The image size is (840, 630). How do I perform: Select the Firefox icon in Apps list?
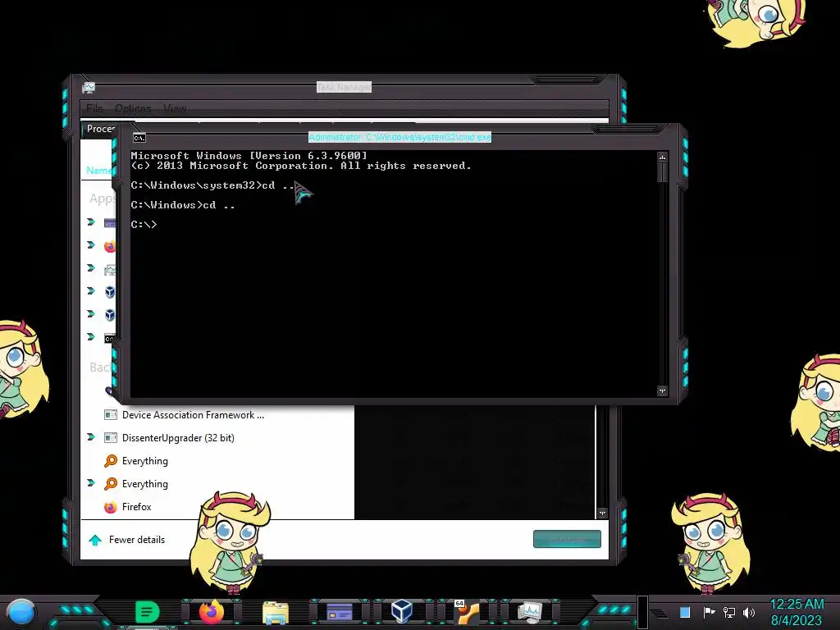111,246
